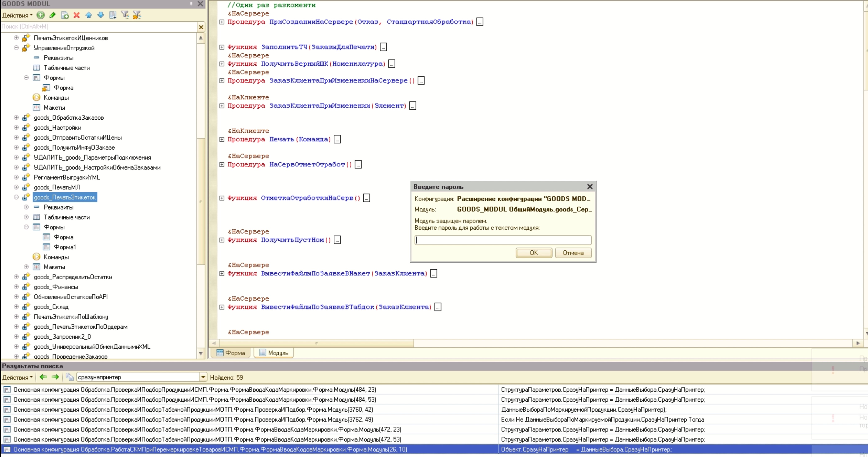Open the Действия menu in GOODS MODUL panel
This screenshot has width=868, height=457.
pos(17,15)
